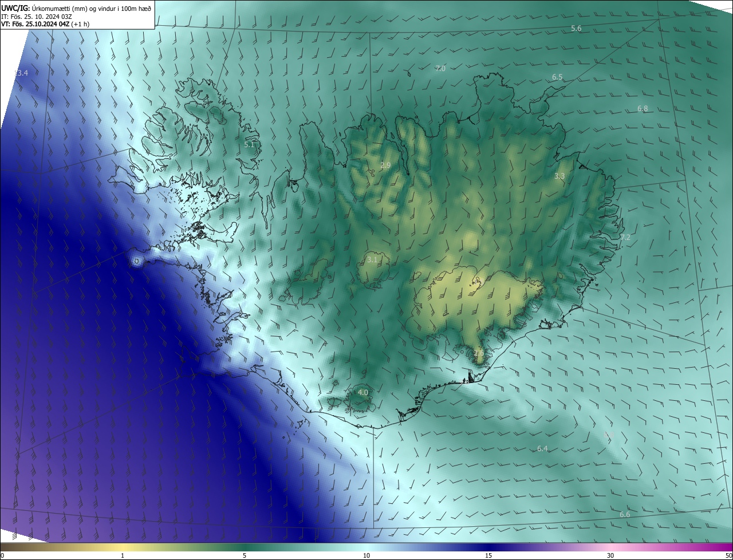Click the 4.0 value label

(x=363, y=393)
